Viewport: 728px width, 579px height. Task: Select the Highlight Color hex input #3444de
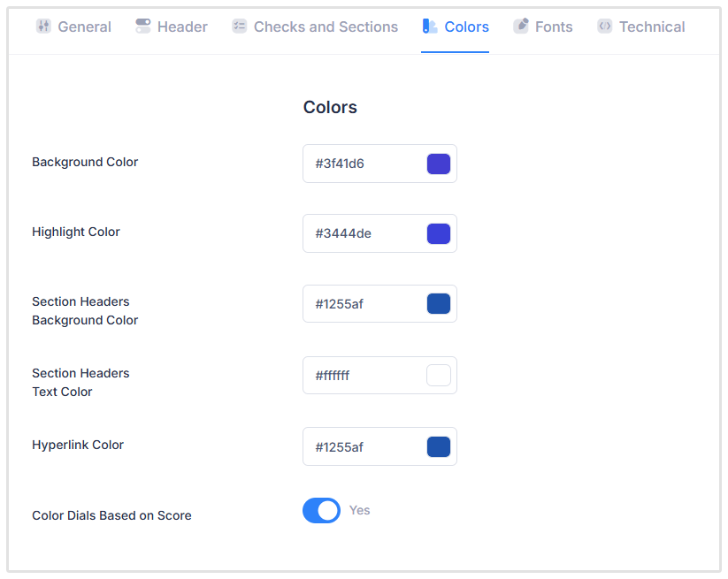pyautogui.click(x=363, y=233)
